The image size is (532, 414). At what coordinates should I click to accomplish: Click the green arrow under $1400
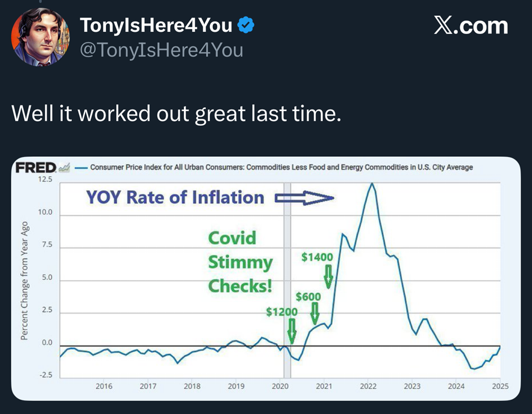coord(328,276)
